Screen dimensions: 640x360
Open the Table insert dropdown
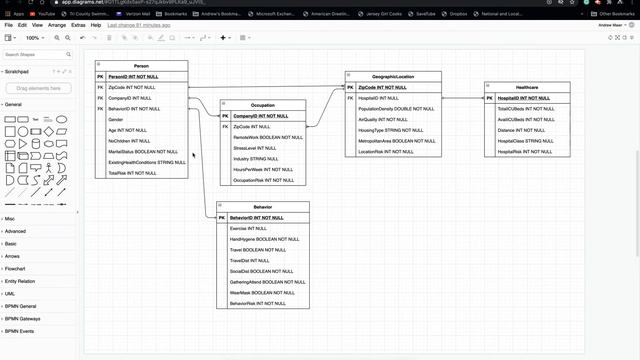pyautogui.click(x=245, y=38)
